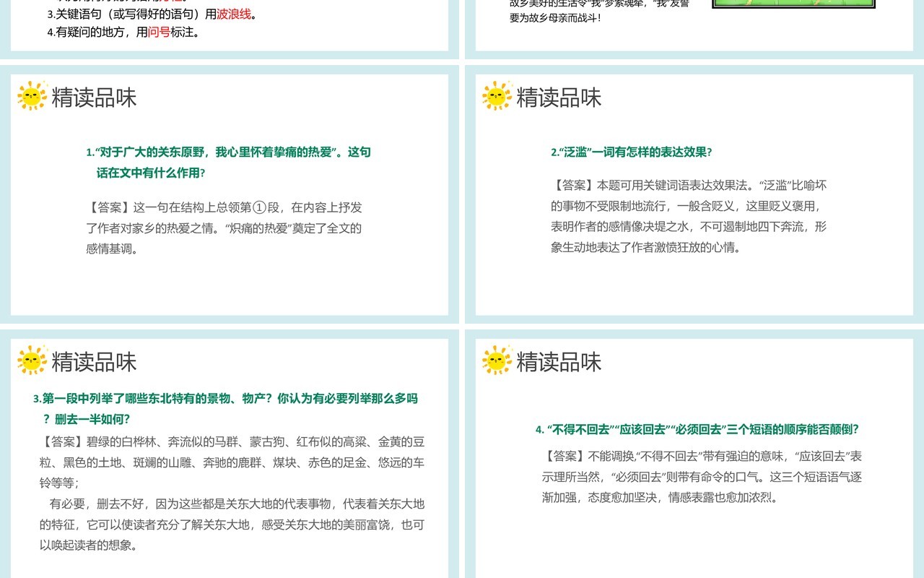The image size is (924, 578).
Task: Click the answer line “感情基调。”
Action: [112, 249]
